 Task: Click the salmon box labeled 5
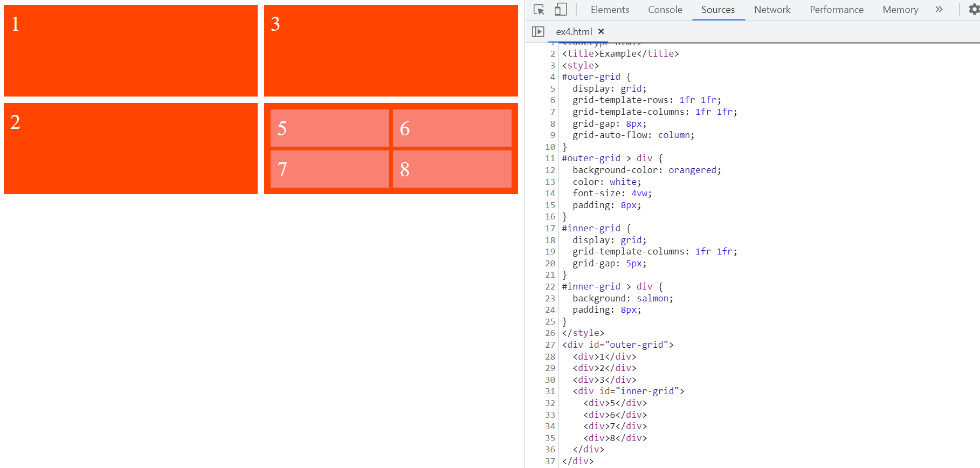[329, 128]
